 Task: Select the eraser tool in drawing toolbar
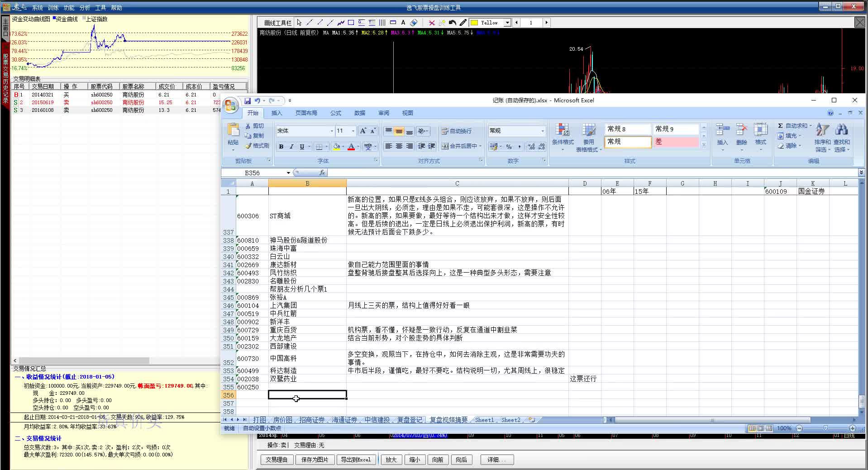click(414, 23)
